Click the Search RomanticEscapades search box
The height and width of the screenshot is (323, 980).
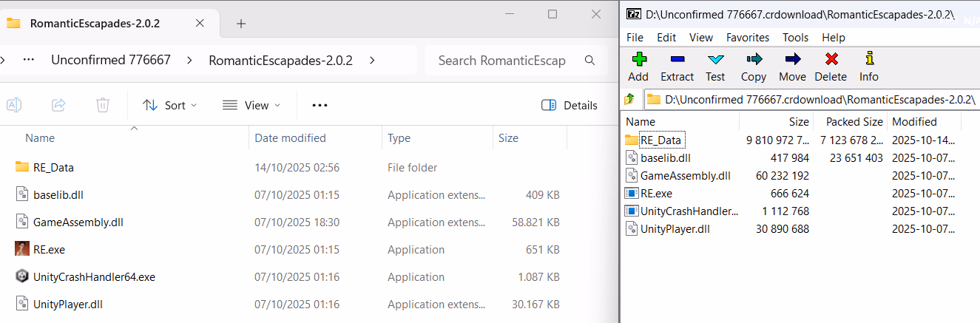pos(501,61)
